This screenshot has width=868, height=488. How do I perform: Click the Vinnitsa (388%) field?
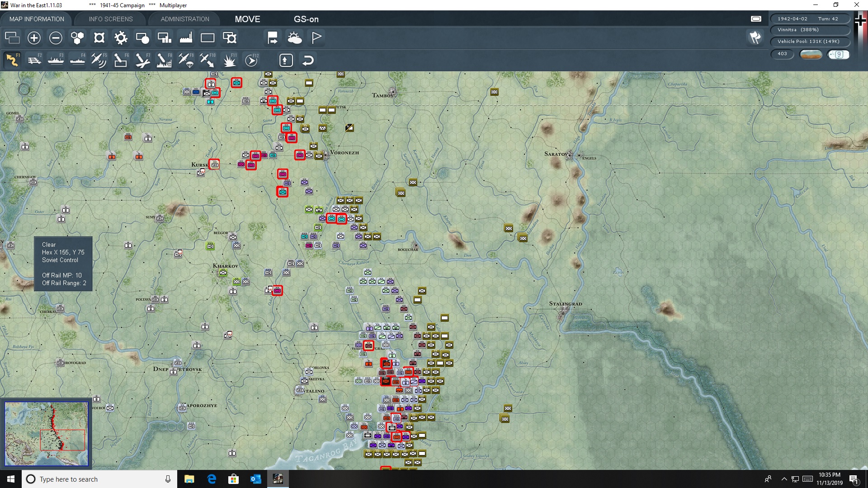(809, 30)
